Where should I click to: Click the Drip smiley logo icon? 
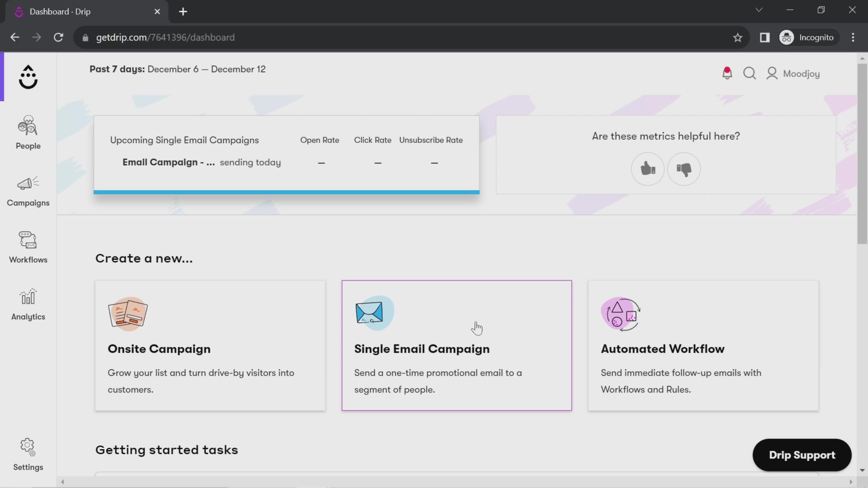tap(28, 76)
